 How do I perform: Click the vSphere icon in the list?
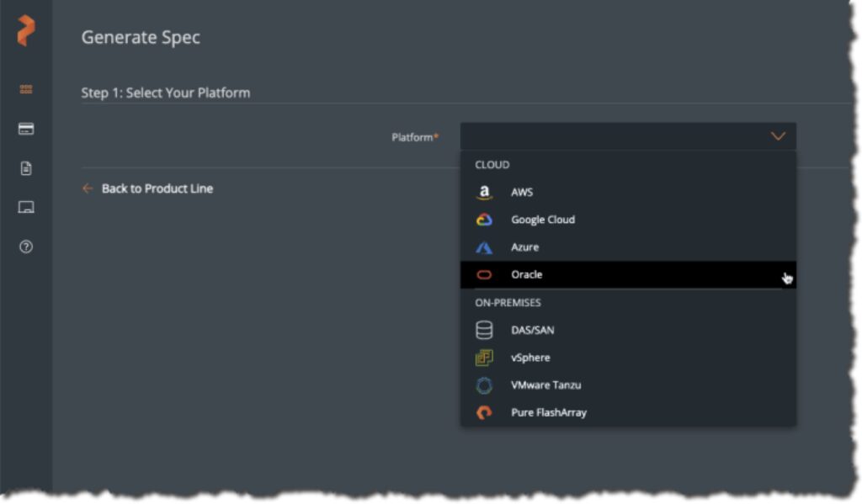coord(484,358)
